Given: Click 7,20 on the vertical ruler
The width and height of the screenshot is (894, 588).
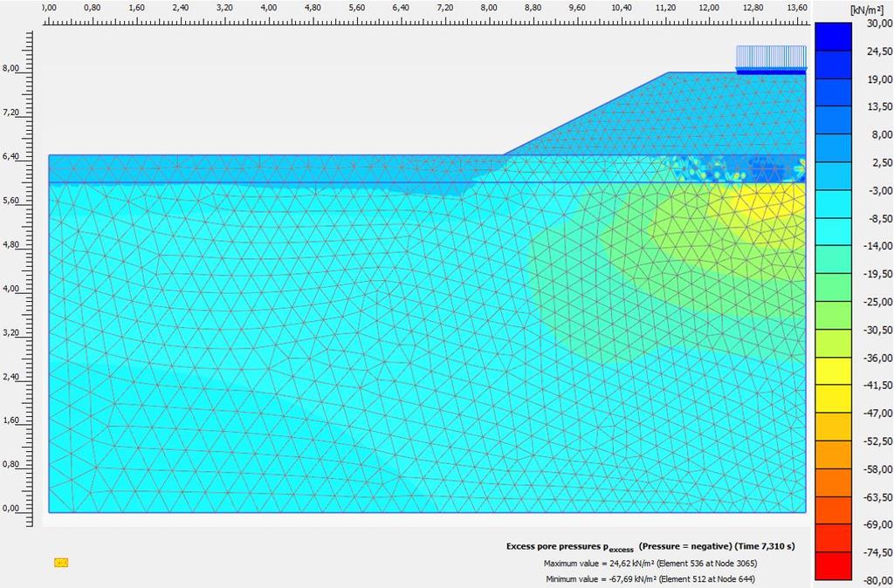Looking at the screenshot, I should click(10, 113).
